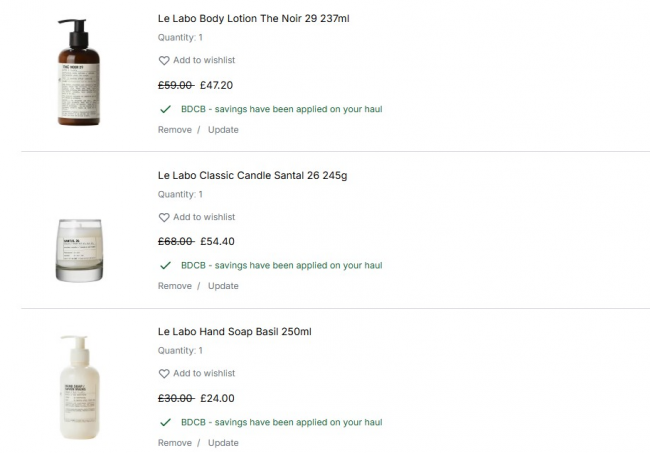Click the heart icon beside Santal 26 Candle
650x453 pixels.
pos(164,217)
